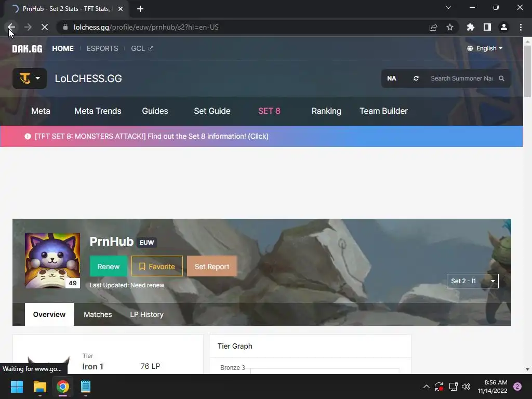This screenshot has height=399, width=532.
Task: Open the taskbar clock and date
Action: click(493, 387)
